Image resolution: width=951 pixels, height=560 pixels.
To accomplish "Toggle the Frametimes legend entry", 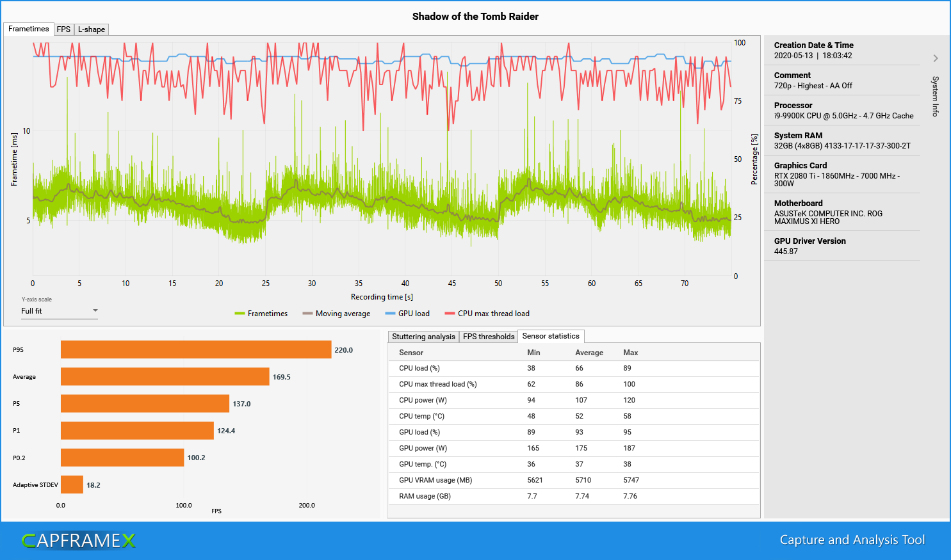I will [x=261, y=314].
